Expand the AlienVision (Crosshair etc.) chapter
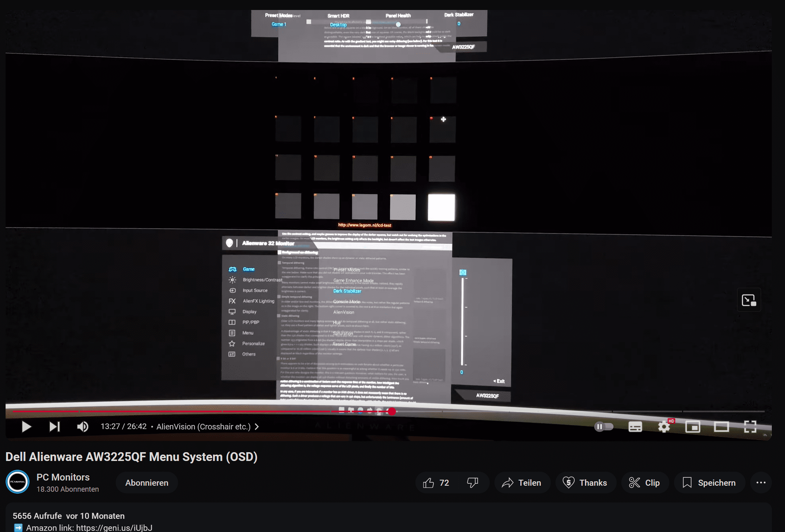 tap(208, 427)
